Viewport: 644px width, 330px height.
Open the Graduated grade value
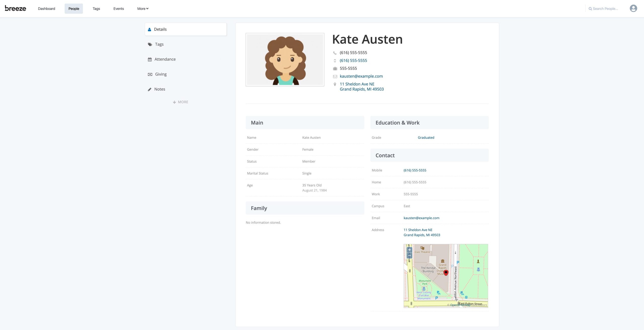(426, 137)
